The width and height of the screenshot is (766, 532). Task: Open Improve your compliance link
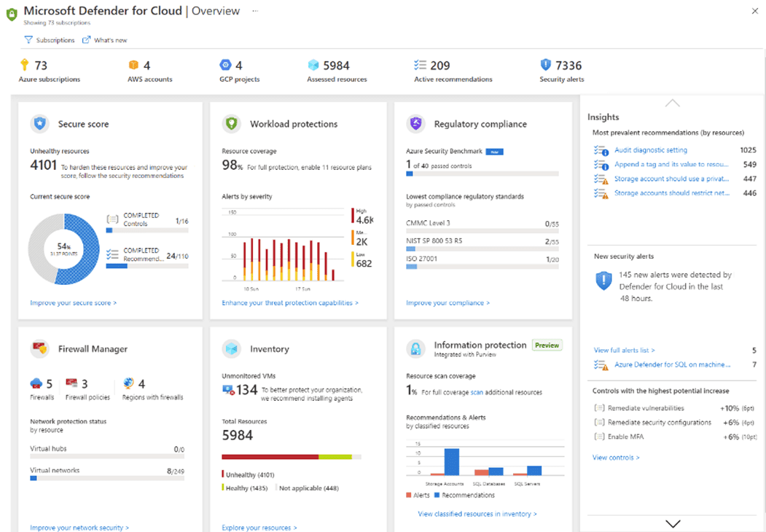click(448, 303)
